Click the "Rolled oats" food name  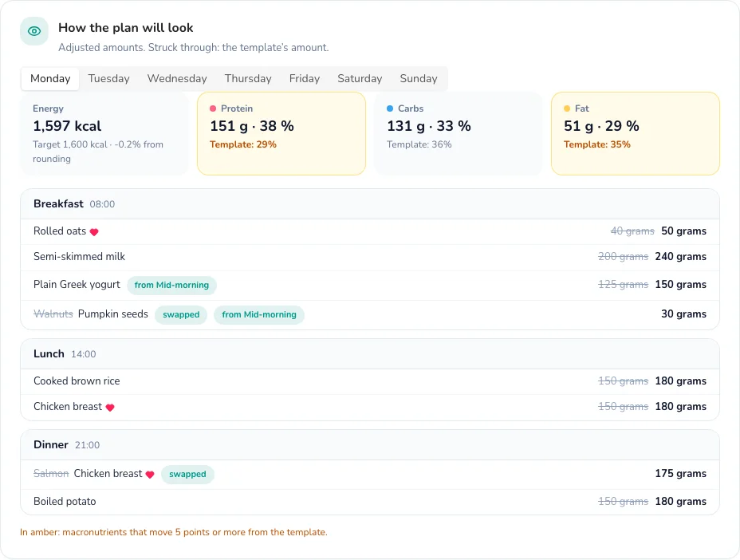[60, 231]
